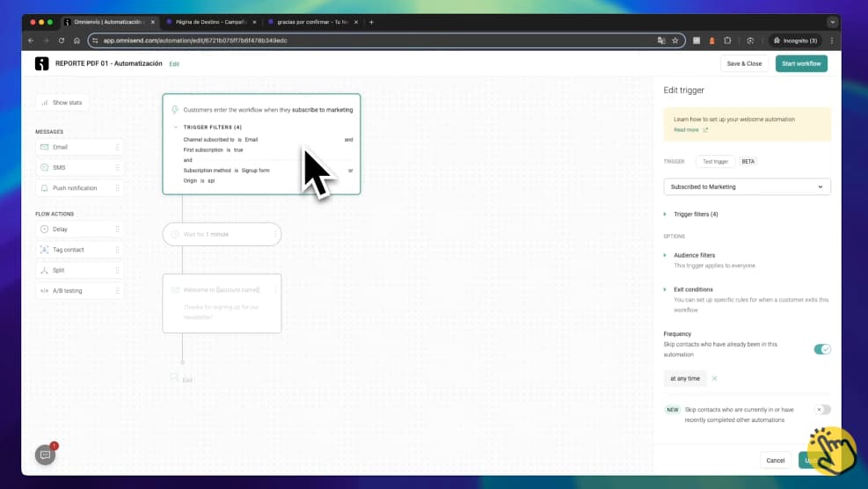This screenshot has height=489, width=868.
Task: Click the translate page icon
Action: pyautogui.click(x=661, y=40)
